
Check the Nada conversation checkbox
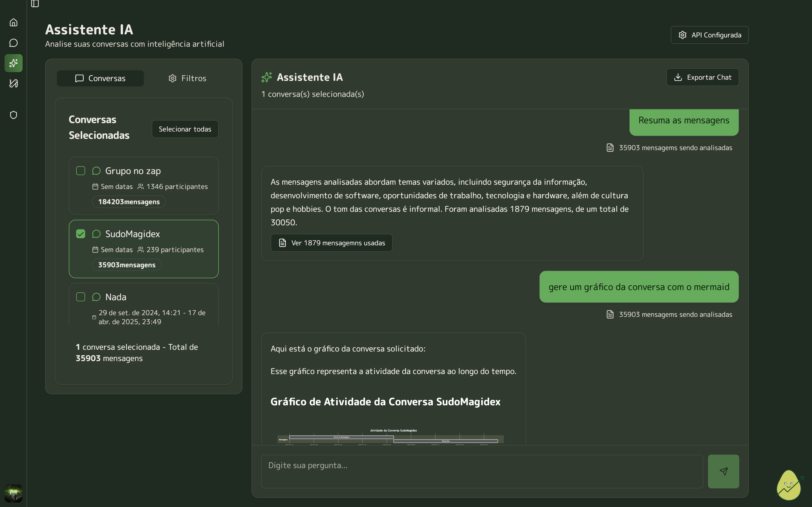click(x=81, y=297)
